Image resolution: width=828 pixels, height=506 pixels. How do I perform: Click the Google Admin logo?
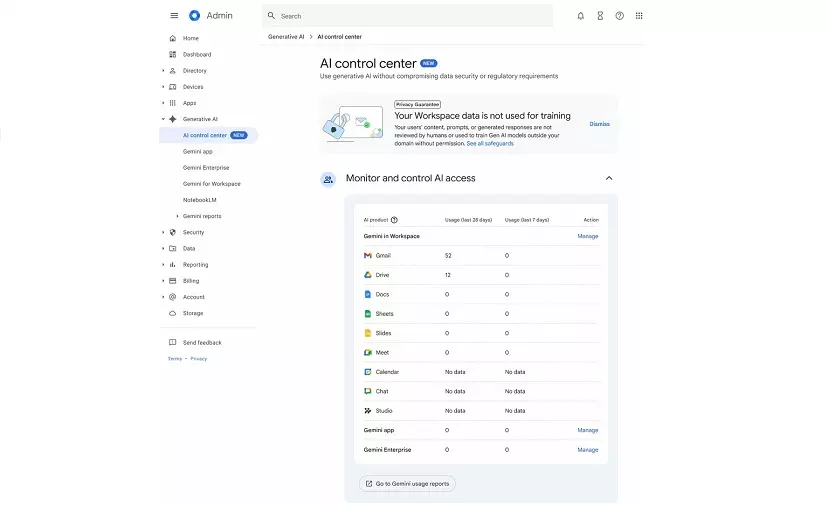[194, 16]
